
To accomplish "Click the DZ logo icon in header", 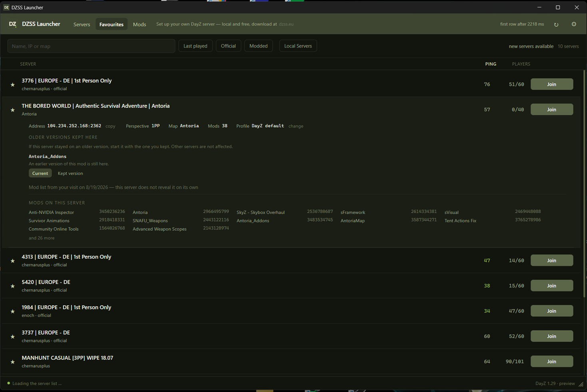I will [13, 24].
